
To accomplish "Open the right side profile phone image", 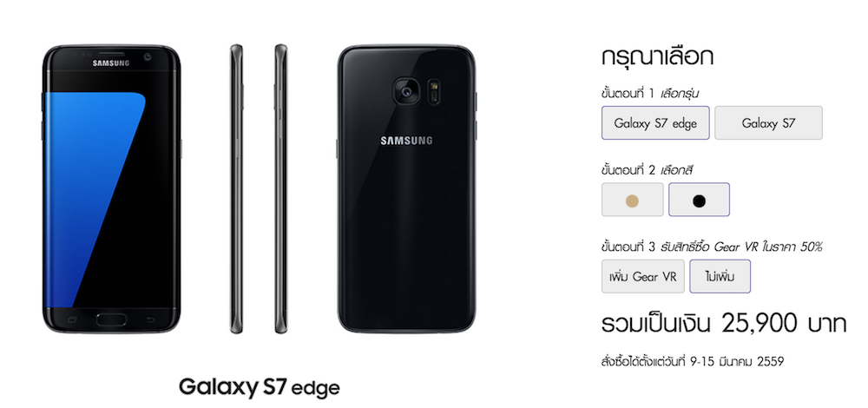I will pyautogui.click(x=281, y=188).
